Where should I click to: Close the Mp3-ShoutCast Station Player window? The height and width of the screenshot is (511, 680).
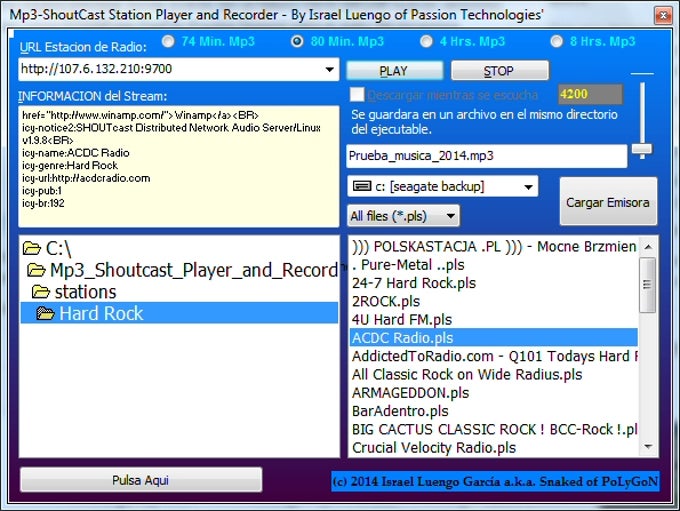pos(663,16)
